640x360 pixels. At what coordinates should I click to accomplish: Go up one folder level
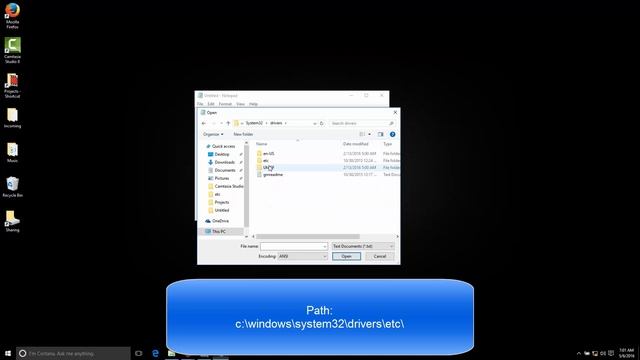pyautogui.click(x=228, y=123)
